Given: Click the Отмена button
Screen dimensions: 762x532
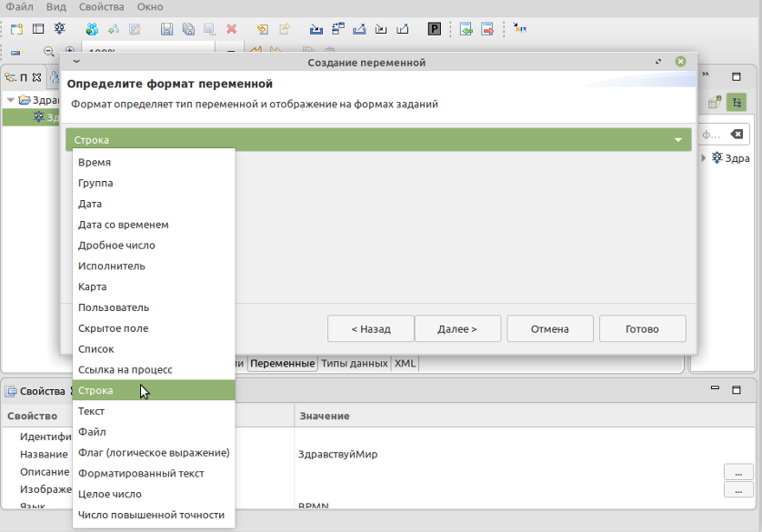Looking at the screenshot, I should 549,329.
